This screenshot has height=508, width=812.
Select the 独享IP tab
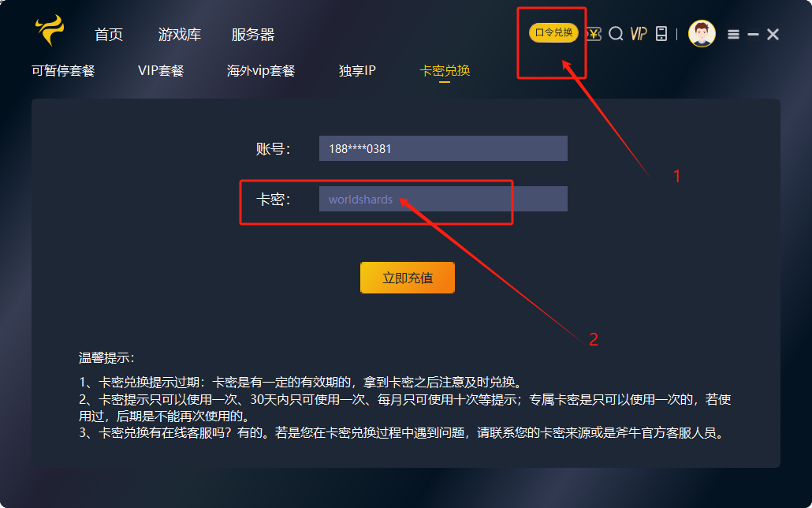[357, 70]
